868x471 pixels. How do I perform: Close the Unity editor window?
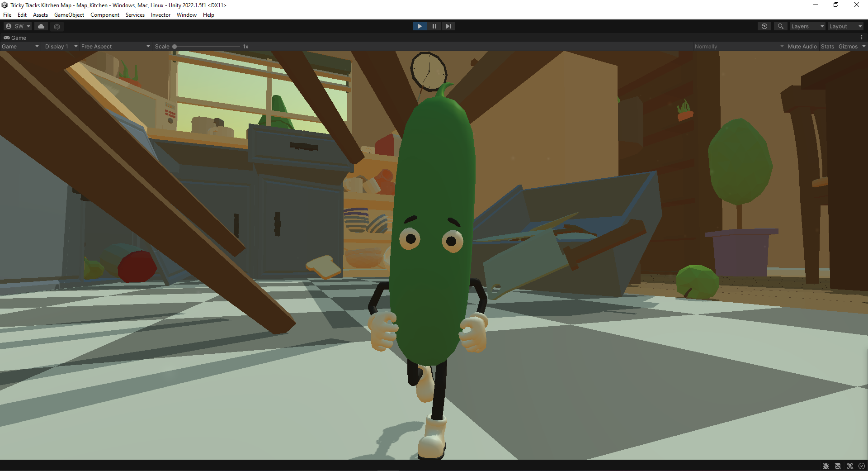[x=857, y=5]
